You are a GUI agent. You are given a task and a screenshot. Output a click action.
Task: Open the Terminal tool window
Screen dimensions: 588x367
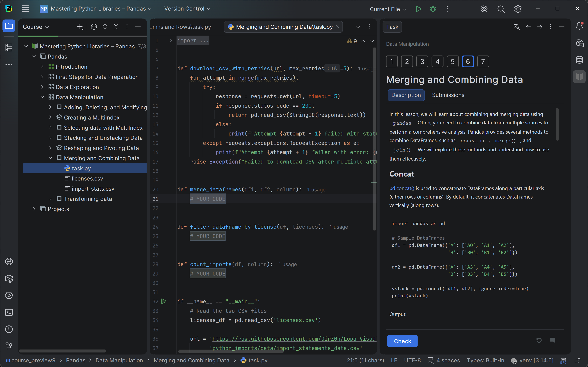point(9,312)
